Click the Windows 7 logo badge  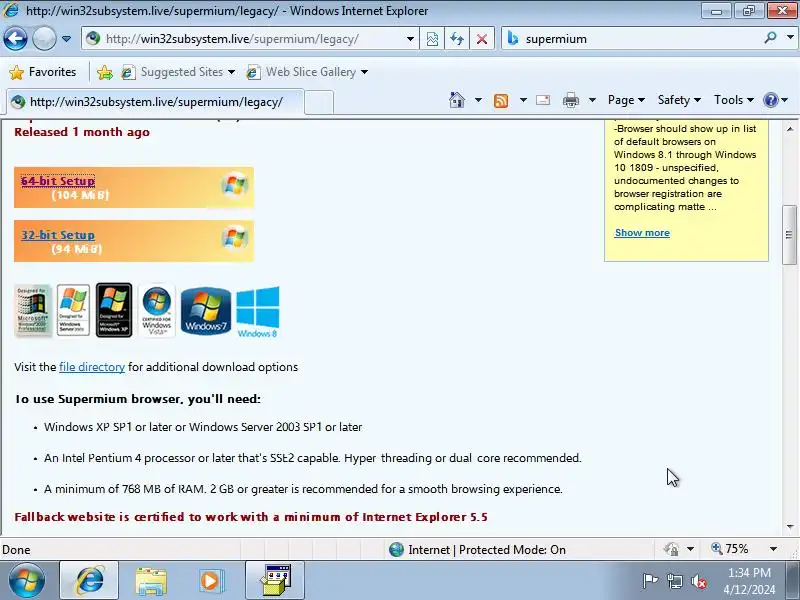[x=206, y=310]
